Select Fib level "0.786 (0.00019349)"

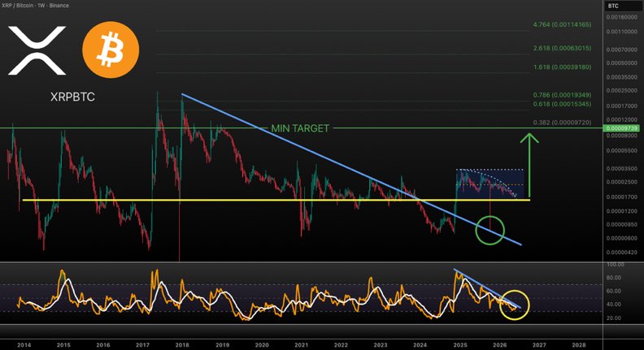(562, 95)
